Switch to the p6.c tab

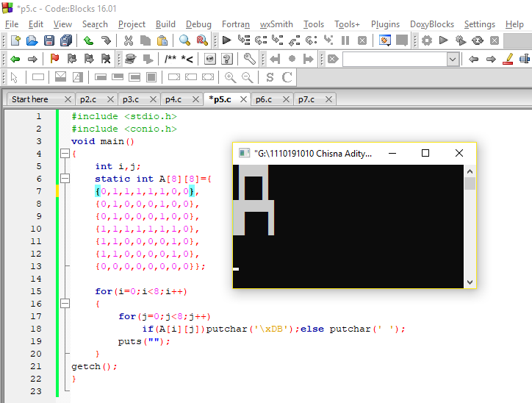tap(264, 99)
